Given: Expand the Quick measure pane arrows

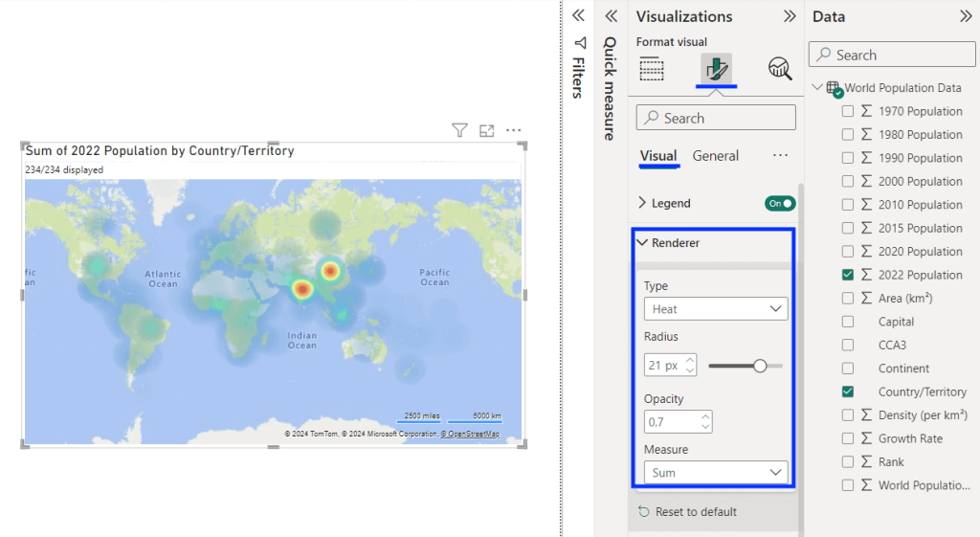Looking at the screenshot, I should [612, 15].
